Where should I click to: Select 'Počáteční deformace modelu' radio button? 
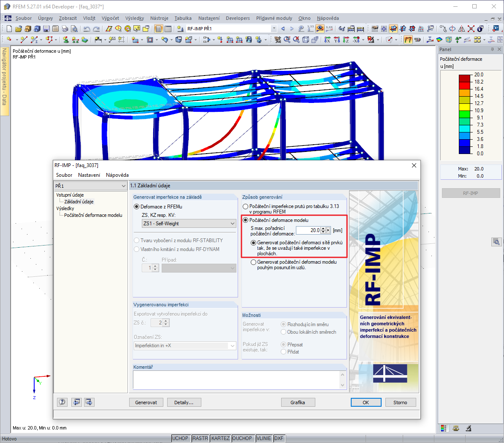coord(246,220)
